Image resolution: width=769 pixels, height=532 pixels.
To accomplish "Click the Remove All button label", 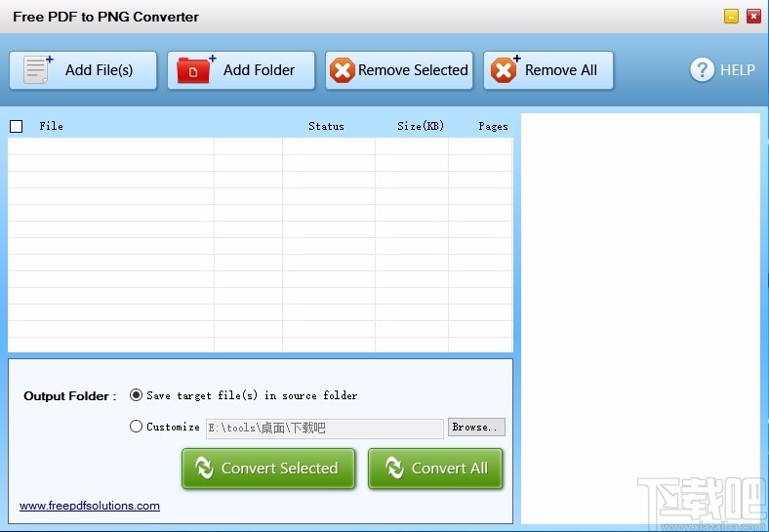I will [x=561, y=70].
